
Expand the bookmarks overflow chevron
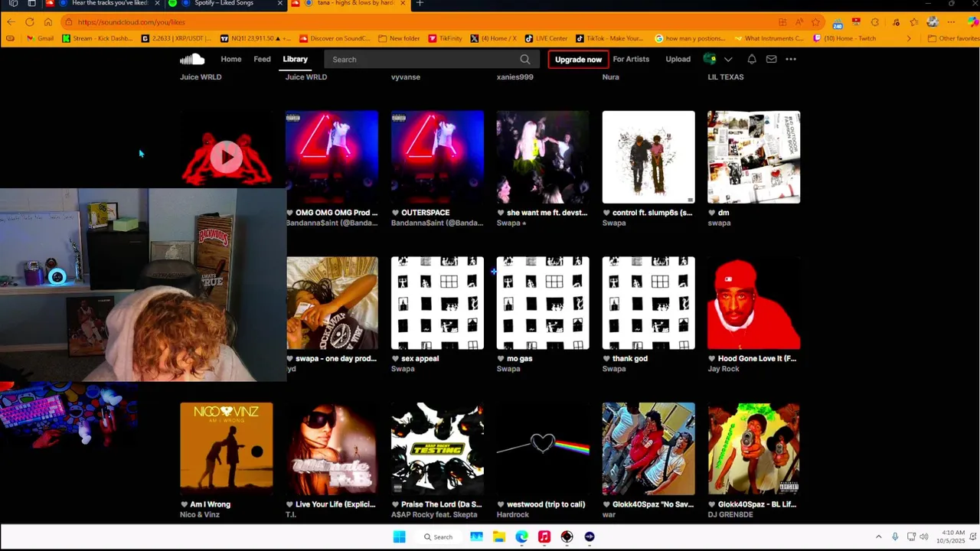tap(909, 38)
